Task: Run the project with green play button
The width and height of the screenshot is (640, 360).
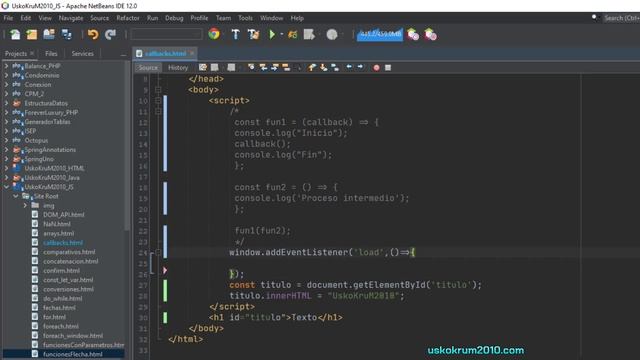Action: click(272, 35)
